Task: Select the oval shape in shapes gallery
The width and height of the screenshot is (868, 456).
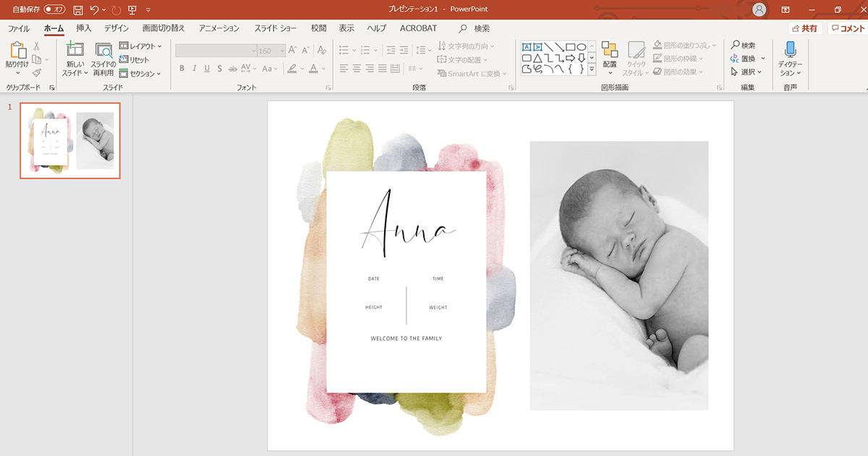Action: [x=581, y=46]
